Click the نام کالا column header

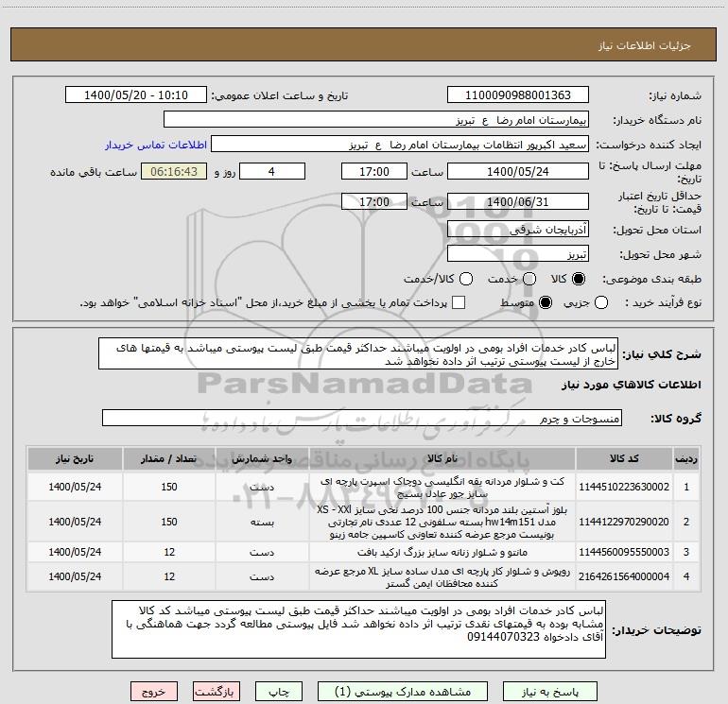[x=442, y=458]
